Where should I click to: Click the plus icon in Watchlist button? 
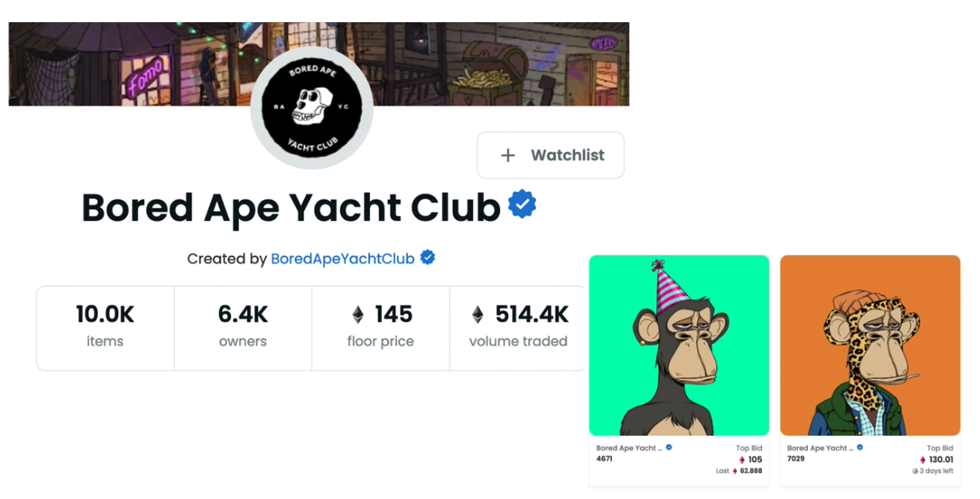point(508,155)
